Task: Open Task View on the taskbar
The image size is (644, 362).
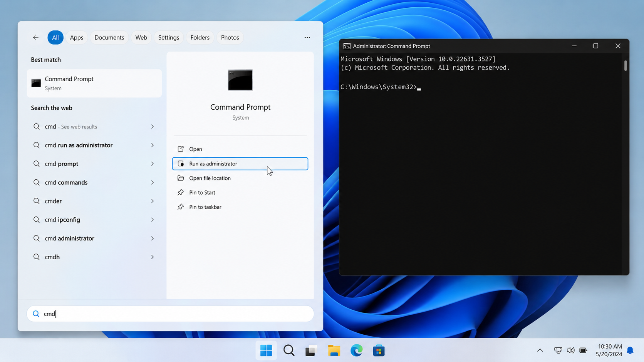Action: pos(311,350)
